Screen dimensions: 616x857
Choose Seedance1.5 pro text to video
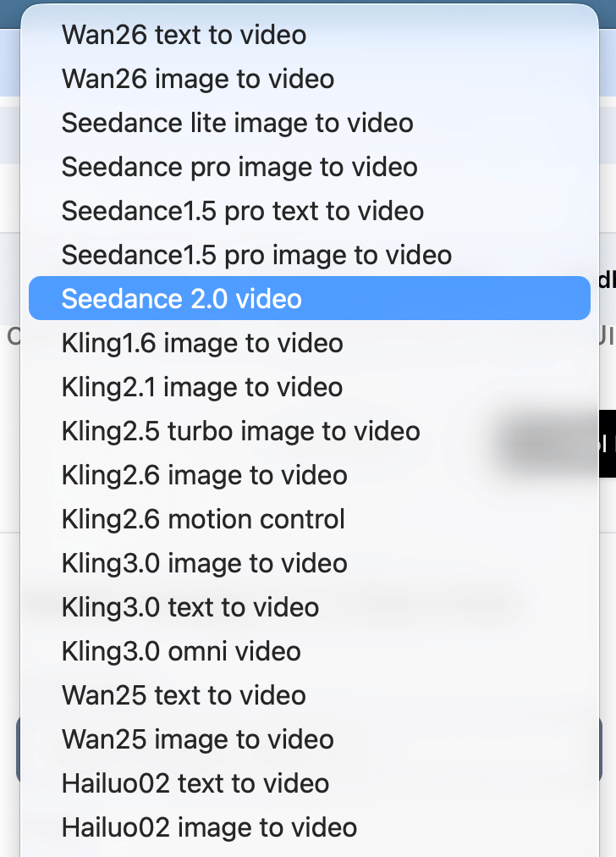click(243, 211)
